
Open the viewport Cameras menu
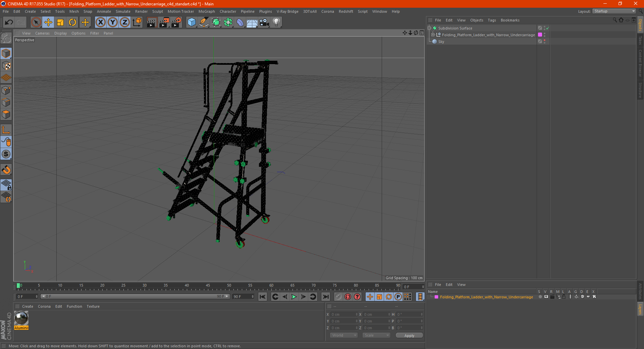tap(42, 33)
